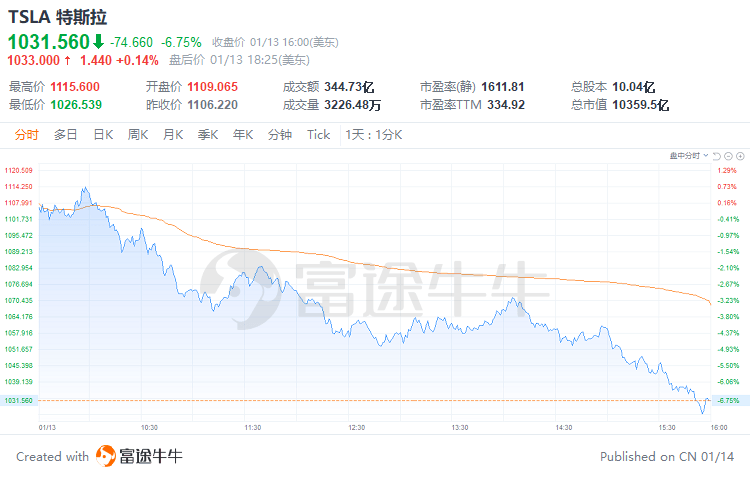
Task: Click the 1天 : 1分K period selector
Action: pos(374,135)
